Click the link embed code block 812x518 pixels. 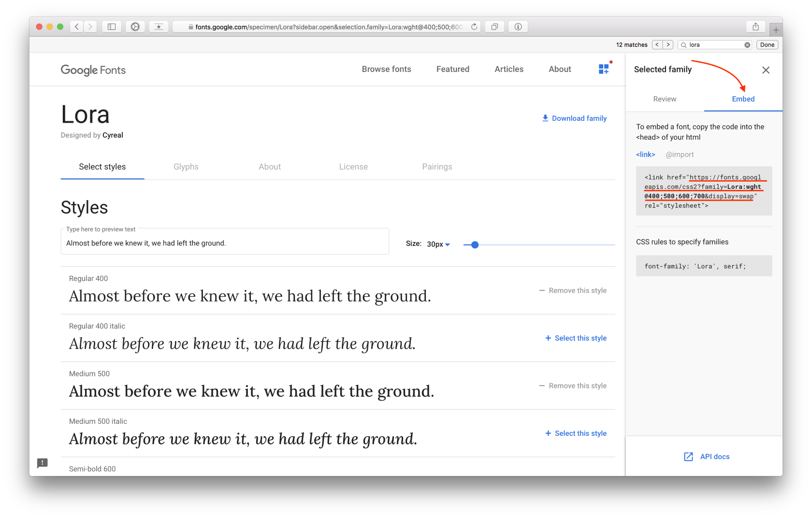pos(704,191)
